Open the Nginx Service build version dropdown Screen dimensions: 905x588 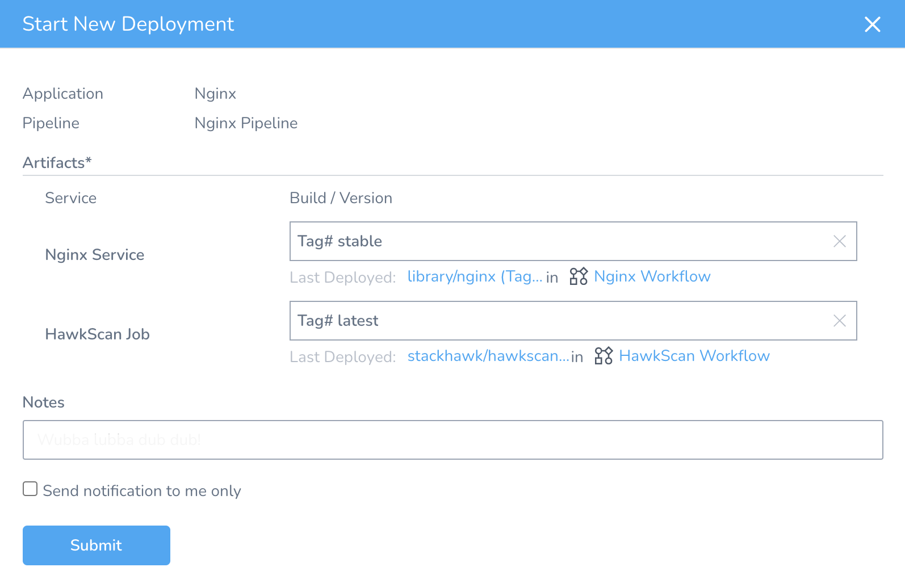click(556, 241)
